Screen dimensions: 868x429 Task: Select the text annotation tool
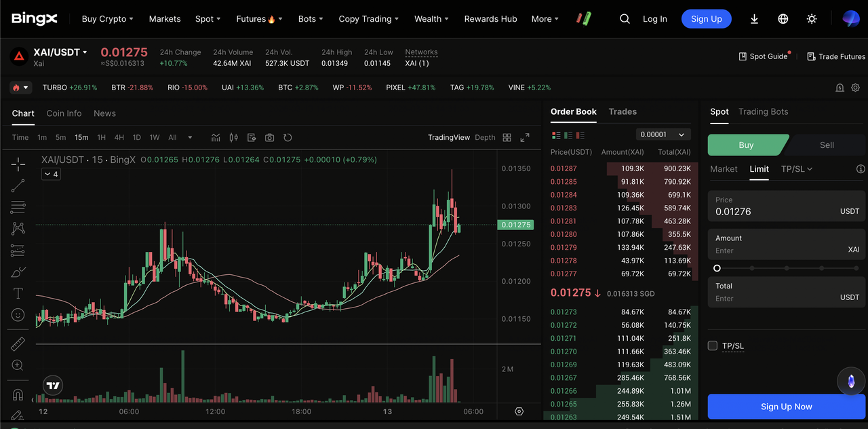(x=18, y=293)
